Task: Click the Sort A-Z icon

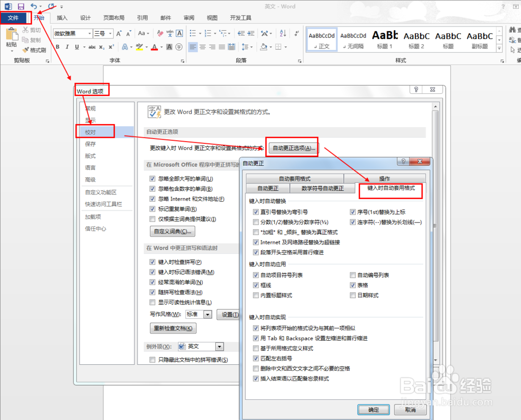Action: (x=283, y=33)
